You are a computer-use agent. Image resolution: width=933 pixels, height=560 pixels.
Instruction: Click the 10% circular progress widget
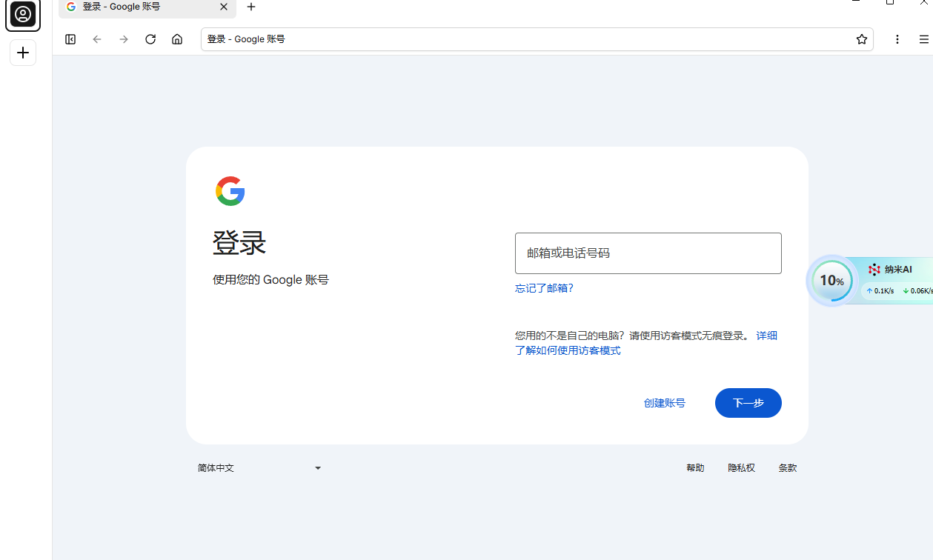831,281
